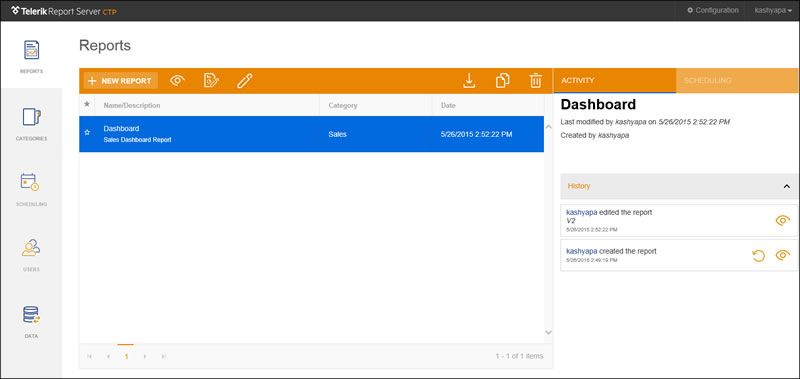This screenshot has width=800, height=379.
Task: Copy the selected report
Action: click(503, 81)
